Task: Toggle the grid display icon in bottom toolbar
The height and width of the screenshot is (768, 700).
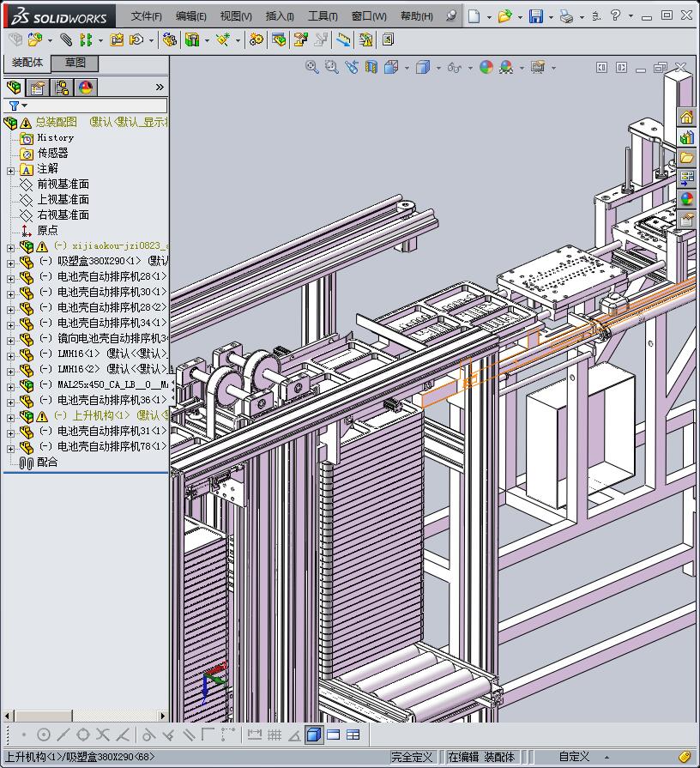Action: 275,735
